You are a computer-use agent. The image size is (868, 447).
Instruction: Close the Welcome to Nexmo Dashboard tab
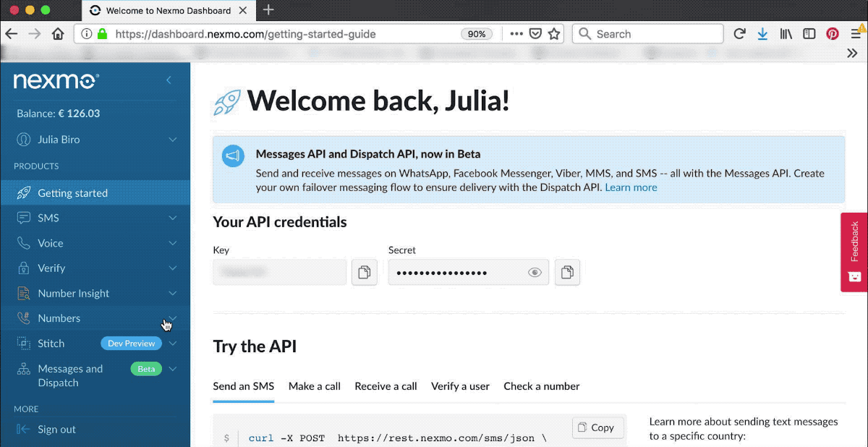(x=244, y=10)
